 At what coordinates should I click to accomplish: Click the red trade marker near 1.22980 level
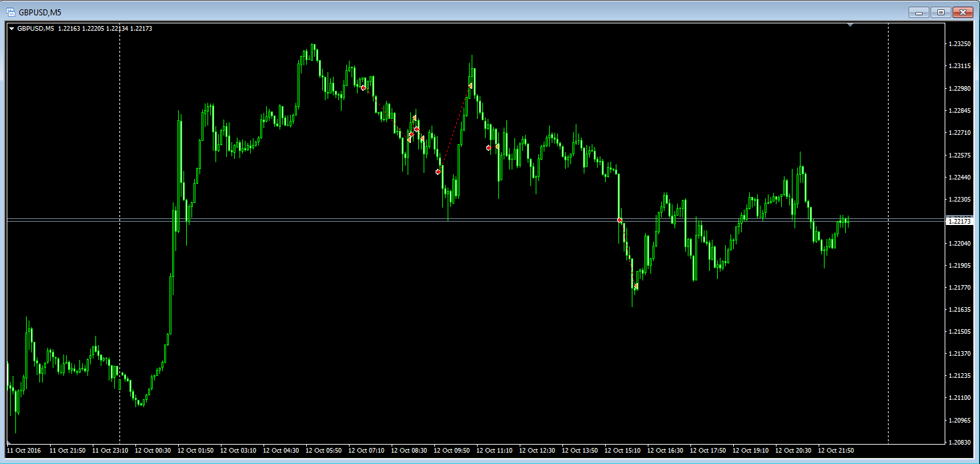click(x=363, y=87)
